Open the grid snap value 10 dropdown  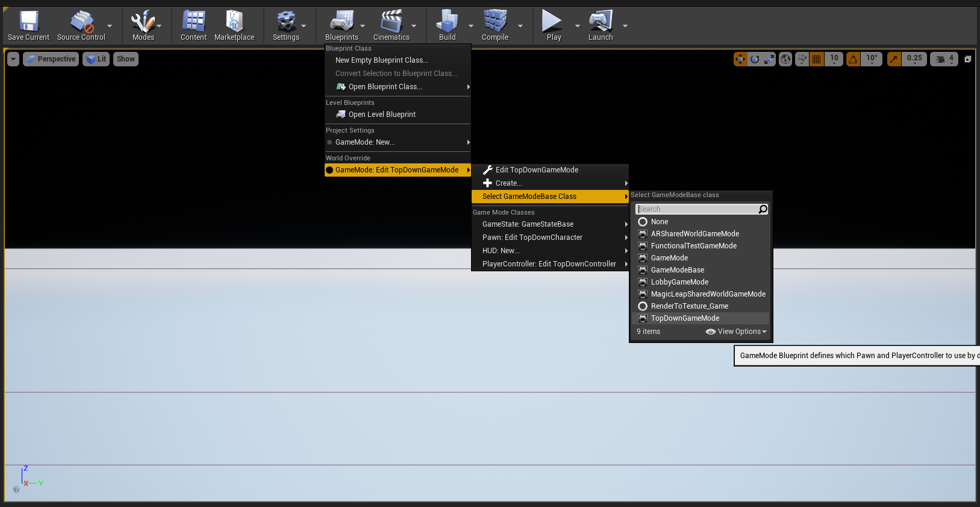click(834, 59)
